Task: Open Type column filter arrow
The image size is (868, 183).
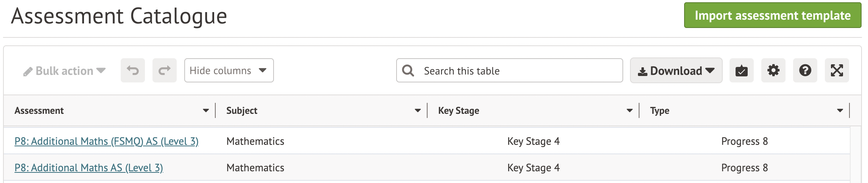Action: click(840, 111)
